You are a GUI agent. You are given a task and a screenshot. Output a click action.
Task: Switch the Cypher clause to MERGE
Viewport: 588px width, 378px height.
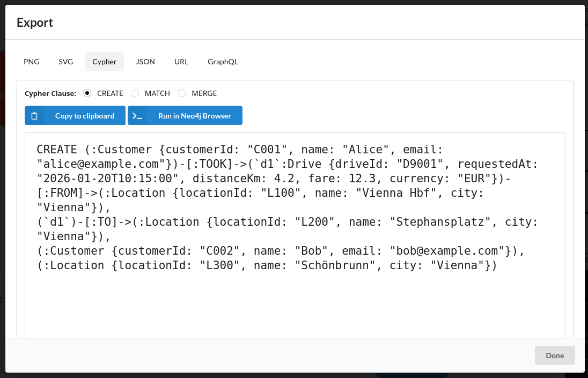click(182, 93)
